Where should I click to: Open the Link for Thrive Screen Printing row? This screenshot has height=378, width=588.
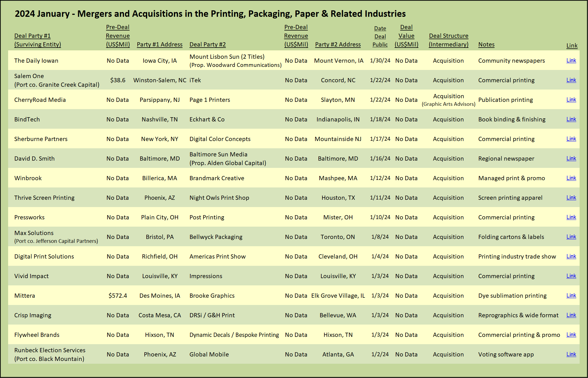[571, 198]
